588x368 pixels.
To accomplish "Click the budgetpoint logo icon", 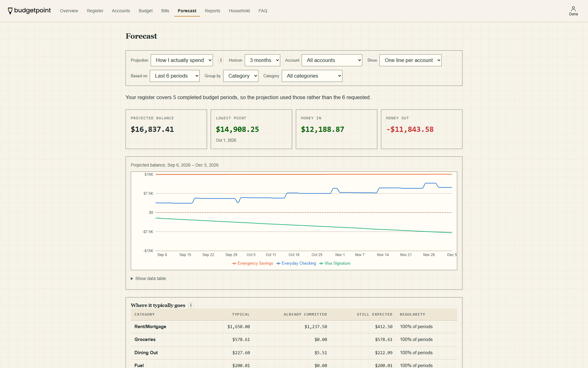I will tap(10, 11).
